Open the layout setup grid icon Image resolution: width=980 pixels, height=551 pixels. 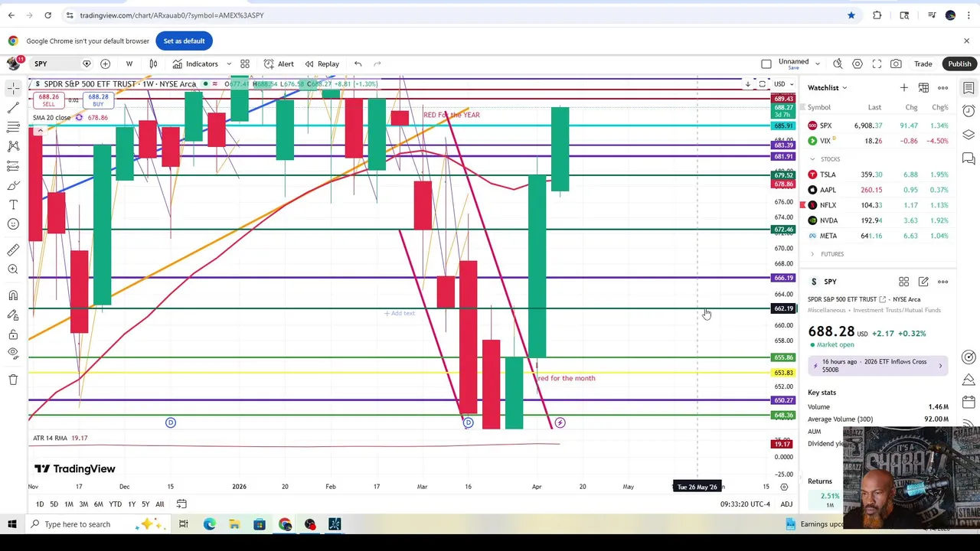245,64
